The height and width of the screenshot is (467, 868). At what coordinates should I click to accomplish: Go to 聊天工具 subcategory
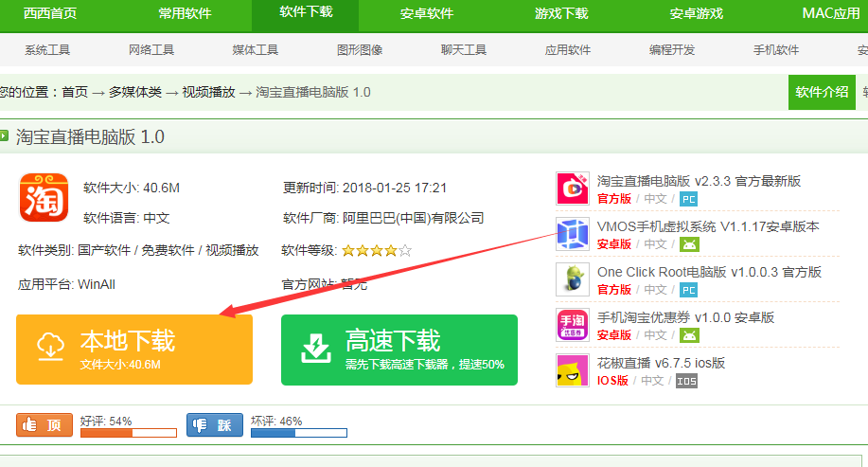pyautogui.click(x=464, y=50)
